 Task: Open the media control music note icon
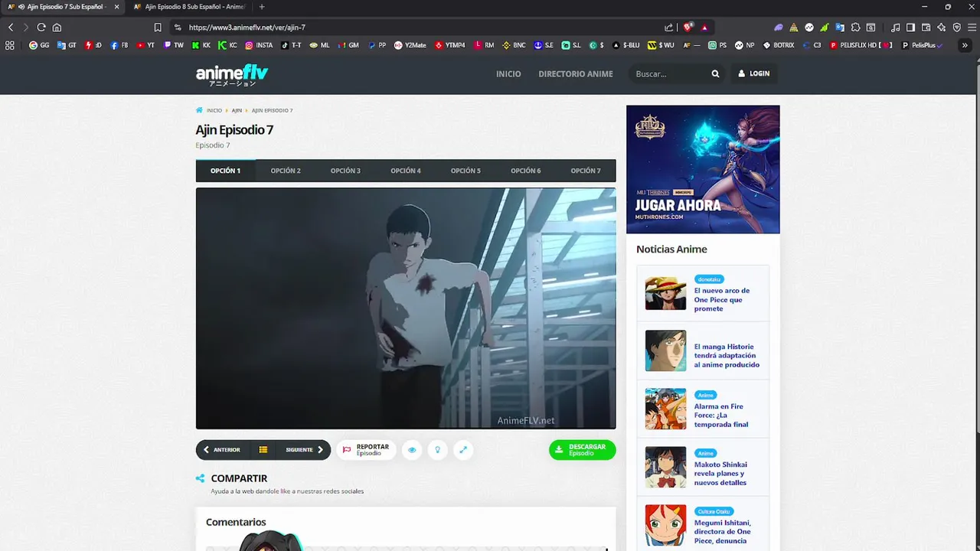[895, 27]
